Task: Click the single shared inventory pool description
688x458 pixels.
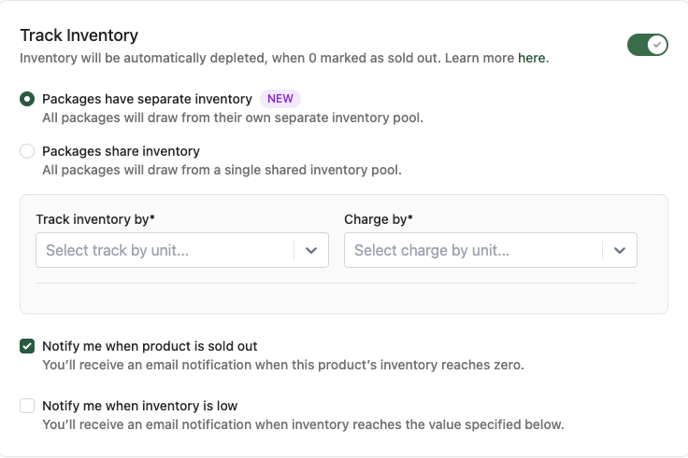Action: [222, 170]
